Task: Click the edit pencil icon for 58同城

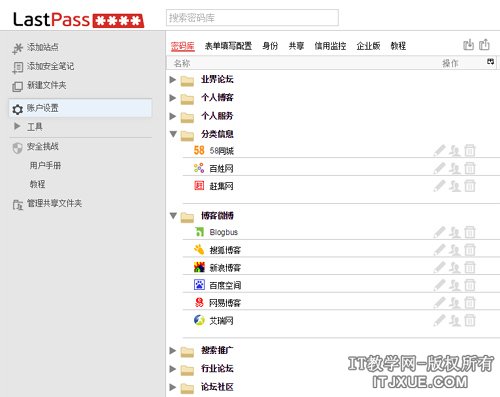Action: coord(440,151)
